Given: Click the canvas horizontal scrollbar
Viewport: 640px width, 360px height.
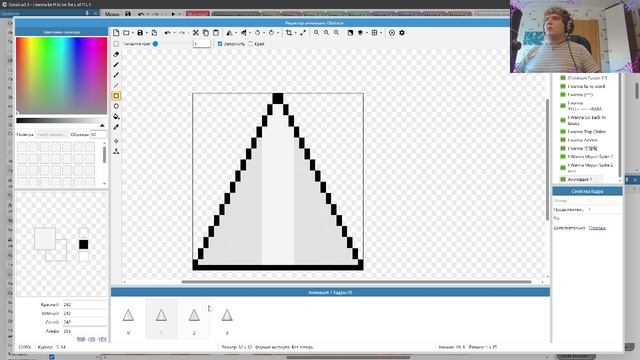Looking at the screenshot, I should point(356,282).
